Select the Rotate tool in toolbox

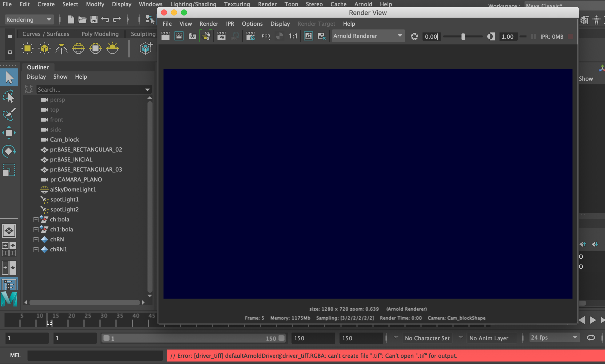[9, 151]
